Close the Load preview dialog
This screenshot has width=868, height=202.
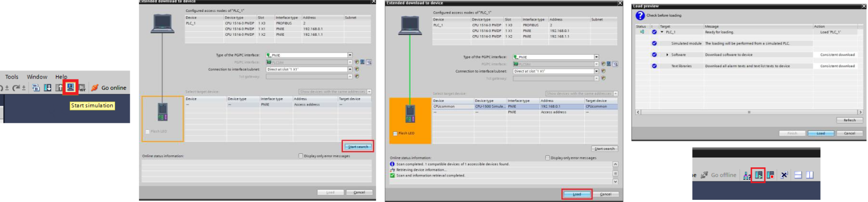(x=864, y=6)
